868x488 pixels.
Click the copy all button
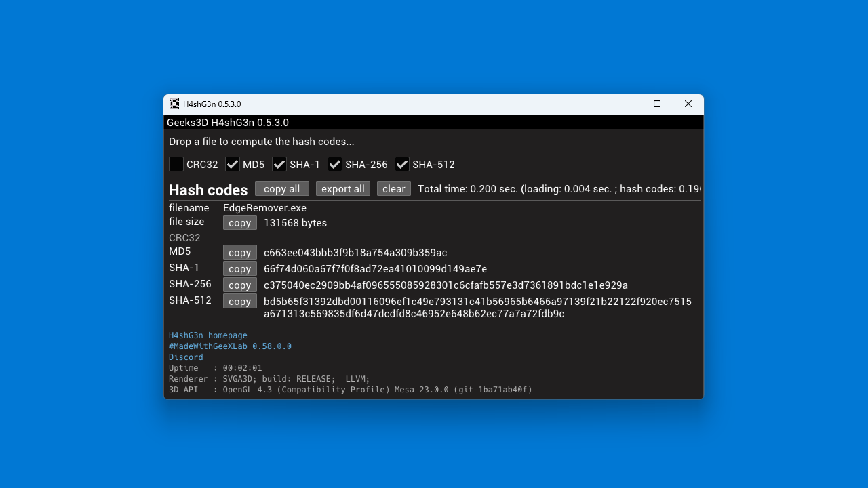(x=282, y=188)
